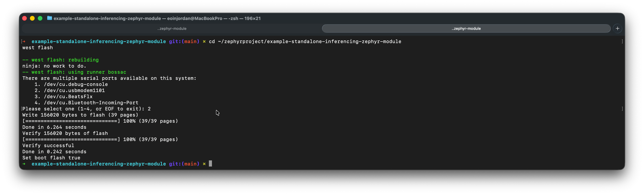
Task: Click the /dev/cu.usbmodem1101 port entry
Action: click(x=74, y=91)
